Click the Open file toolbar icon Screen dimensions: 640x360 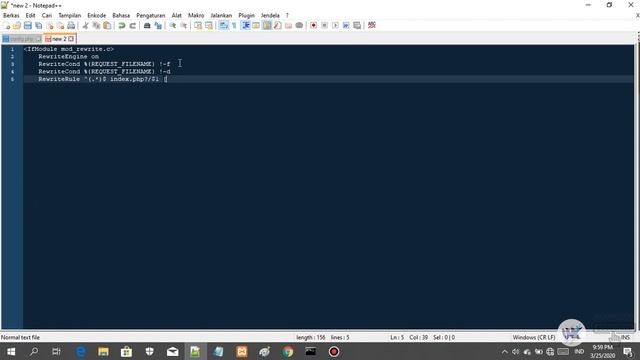17,26
